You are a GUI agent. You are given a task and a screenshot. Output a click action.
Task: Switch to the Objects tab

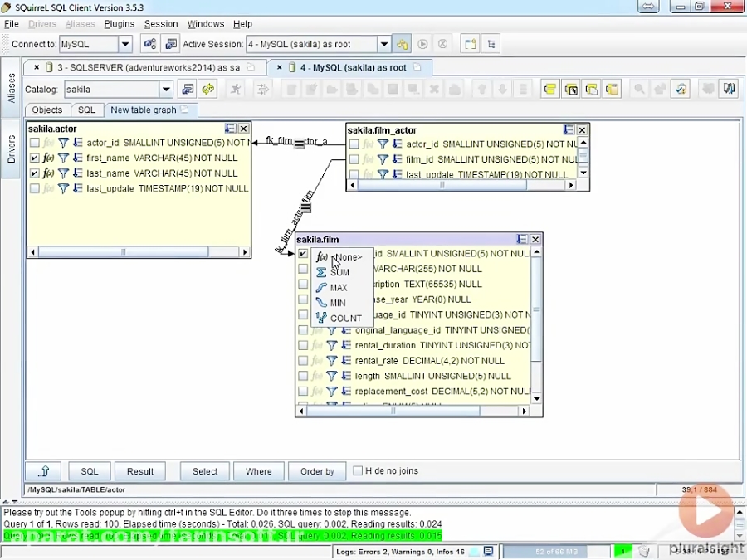coord(47,110)
